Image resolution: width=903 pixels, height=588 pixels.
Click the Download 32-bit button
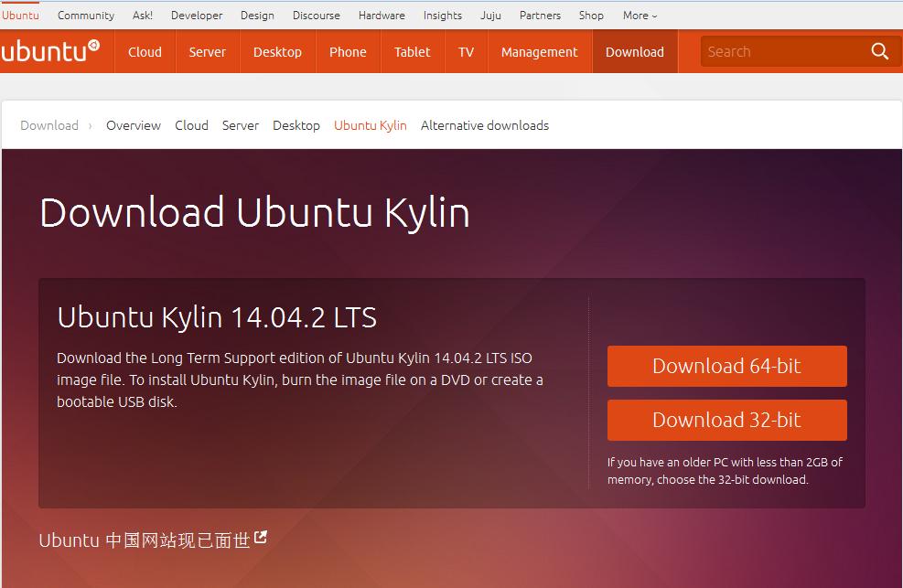tap(726, 420)
